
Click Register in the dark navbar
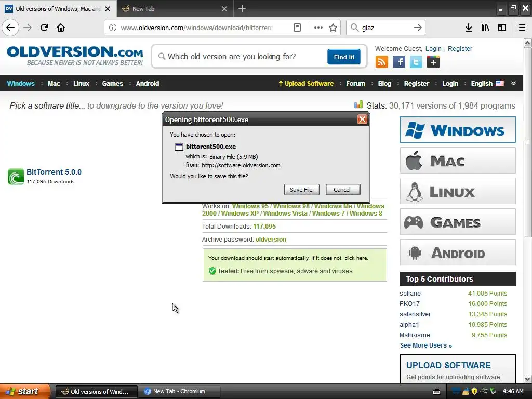coord(416,84)
